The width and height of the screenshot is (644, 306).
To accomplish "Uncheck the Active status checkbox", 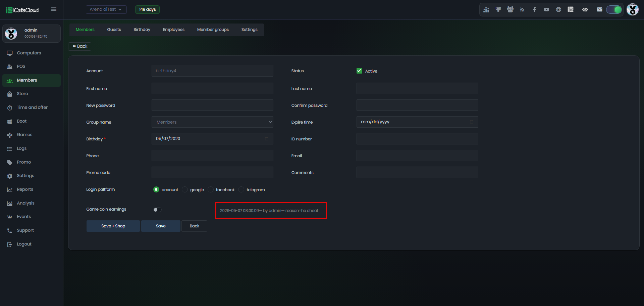I will (x=359, y=71).
